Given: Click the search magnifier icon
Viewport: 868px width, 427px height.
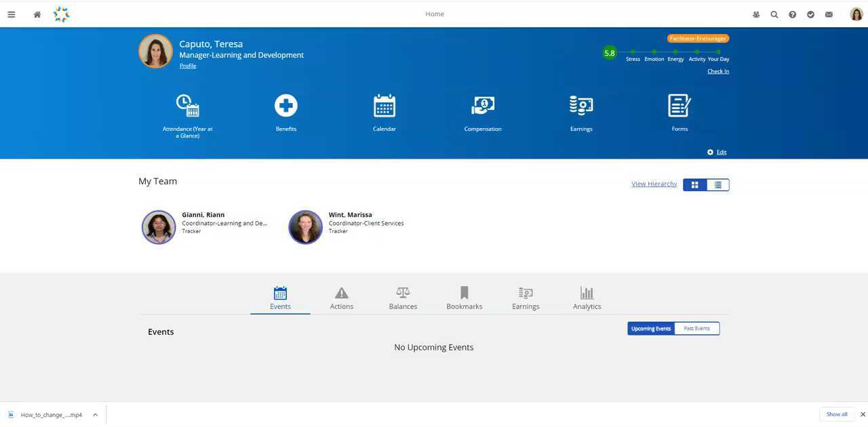Looking at the screenshot, I should click(774, 14).
